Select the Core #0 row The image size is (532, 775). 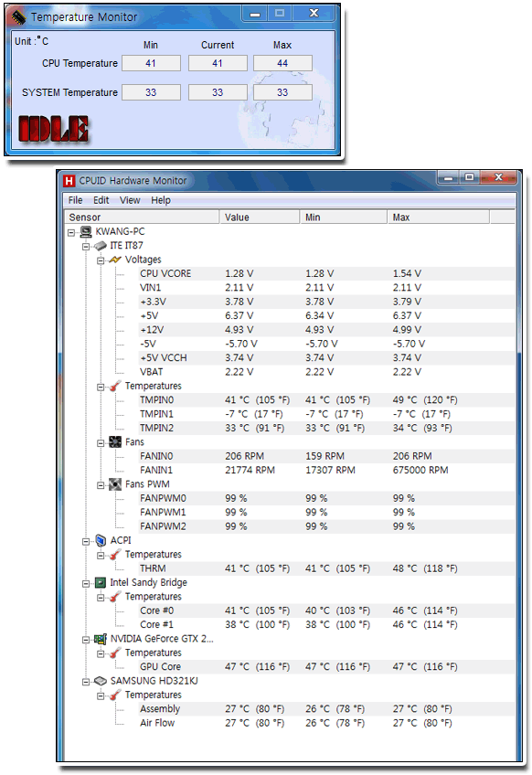coord(326,610)
